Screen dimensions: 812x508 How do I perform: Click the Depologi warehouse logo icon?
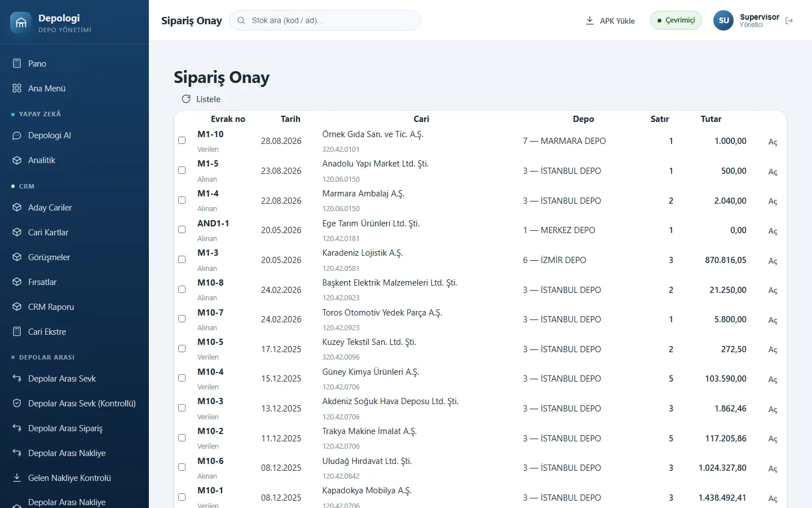21,23
